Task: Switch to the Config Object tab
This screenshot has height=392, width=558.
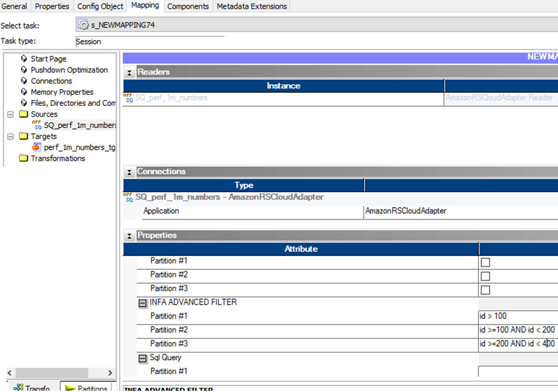Action: 100,7
